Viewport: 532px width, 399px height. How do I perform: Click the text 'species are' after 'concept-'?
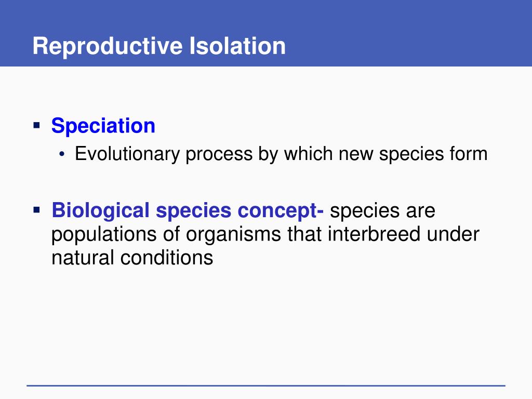point(382,211)
